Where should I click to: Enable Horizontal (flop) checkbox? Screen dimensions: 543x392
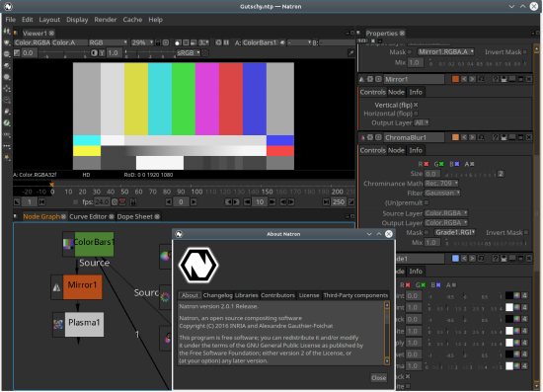416,114
